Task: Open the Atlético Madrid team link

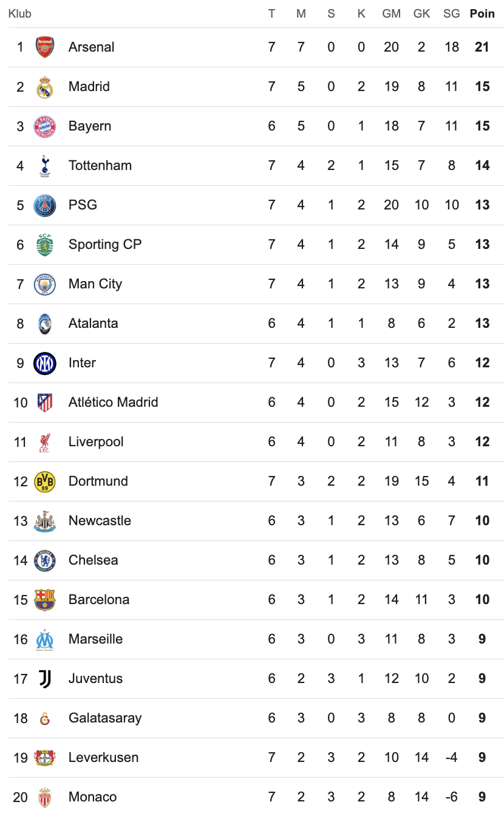Action: pos(113,403)
